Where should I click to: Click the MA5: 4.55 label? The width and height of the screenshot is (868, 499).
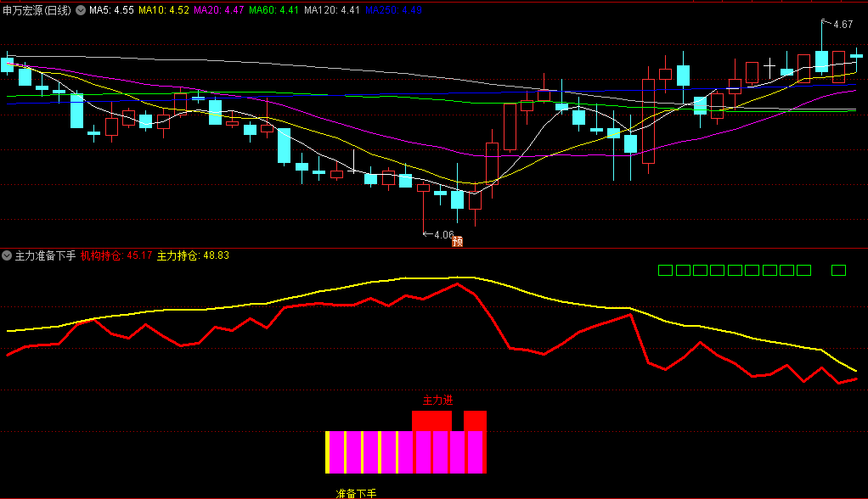[x=111, y=10]
